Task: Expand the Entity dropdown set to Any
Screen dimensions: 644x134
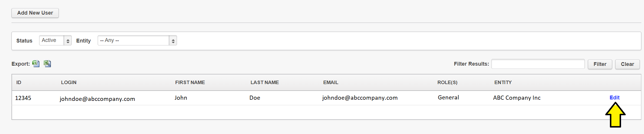Action: pos(137,40)
